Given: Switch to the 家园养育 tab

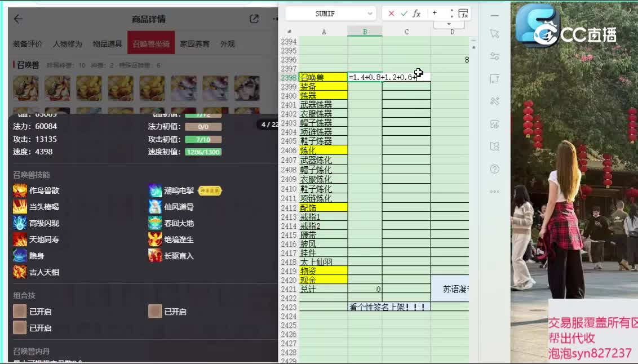Looking at the screenshot, I should pyautogui.click(x=194, y=44).
